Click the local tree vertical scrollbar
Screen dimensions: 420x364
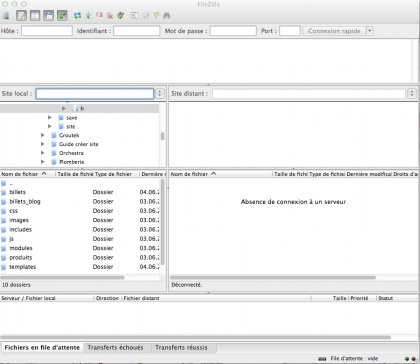162,136
